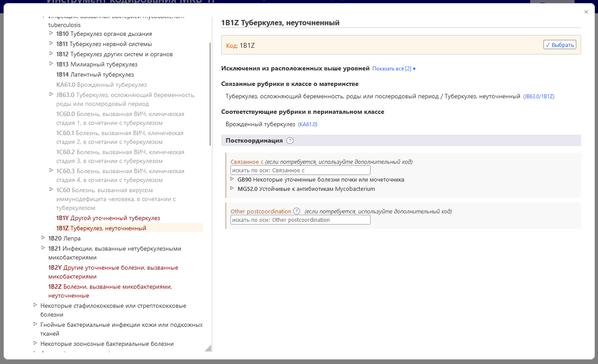Expand JB63.0 Туберкулез, осложняющий беременность
The width and height of the screenshot is (598, 364).
[x=51, y=94]
